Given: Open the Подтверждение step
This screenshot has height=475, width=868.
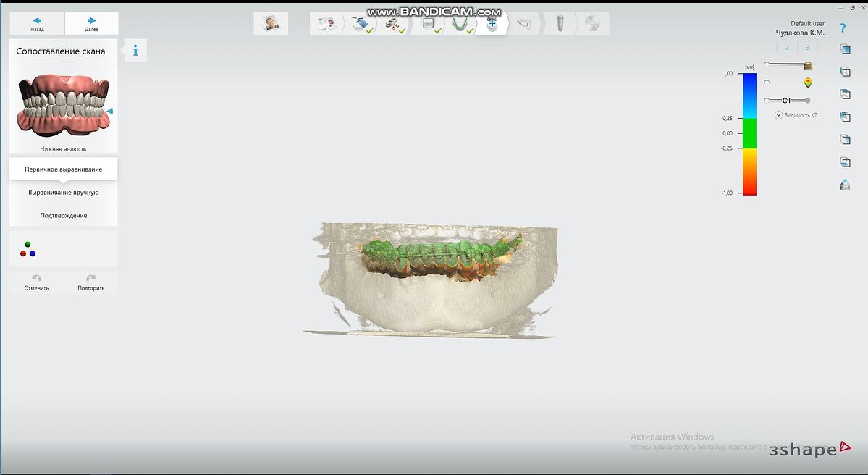Looking at the screenshot, I should pos(64,215).
